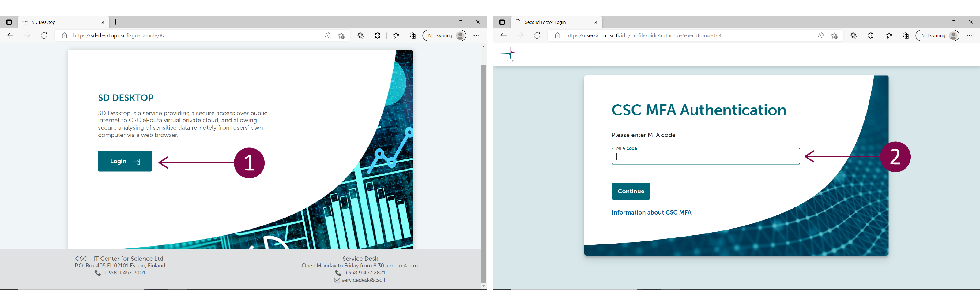Reload the Second Factor Login page
This screenshot has height=306, width=980.
point(537,35)
